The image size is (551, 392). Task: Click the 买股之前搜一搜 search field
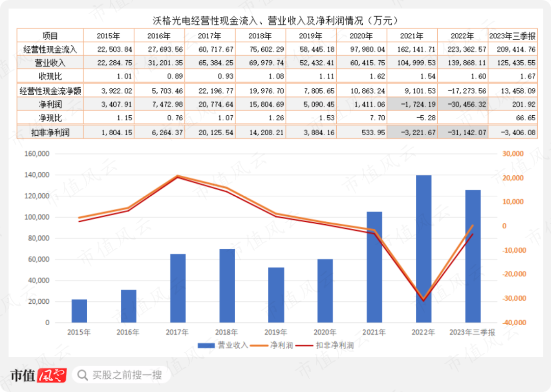point(121,375)
